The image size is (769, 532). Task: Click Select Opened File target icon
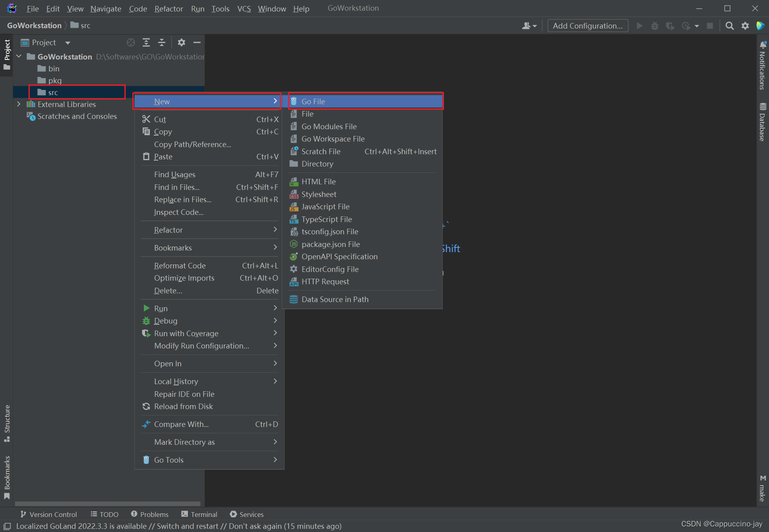131,42
